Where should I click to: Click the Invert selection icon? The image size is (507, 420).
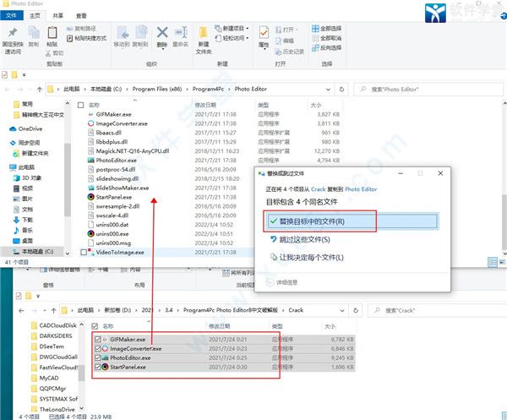tap(315, 48)
